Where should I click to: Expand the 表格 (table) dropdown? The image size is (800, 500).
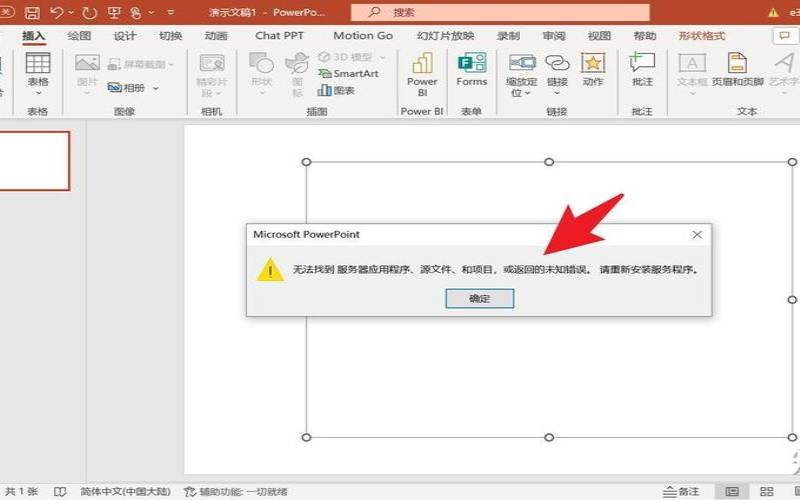pos(38,93)
